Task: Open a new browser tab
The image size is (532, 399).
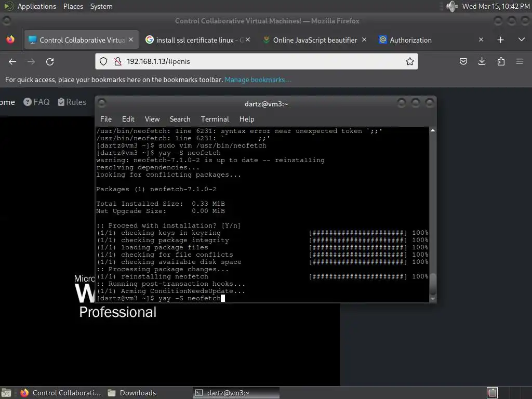Action: click(x=500, y=39)
